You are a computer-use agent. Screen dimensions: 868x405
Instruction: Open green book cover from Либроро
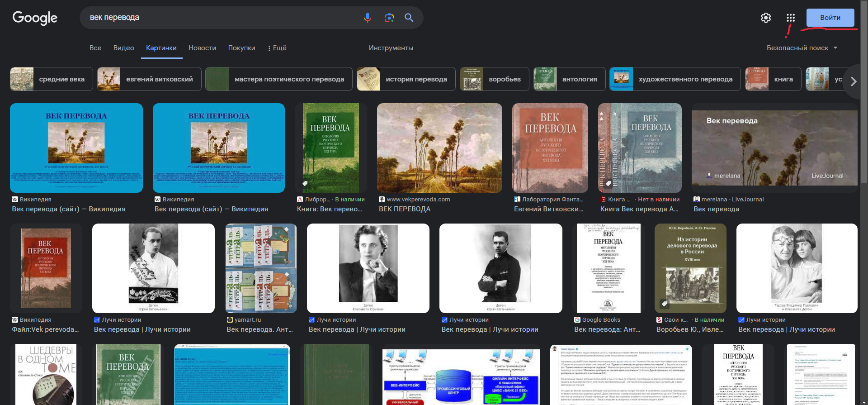(x=331, y=148)
